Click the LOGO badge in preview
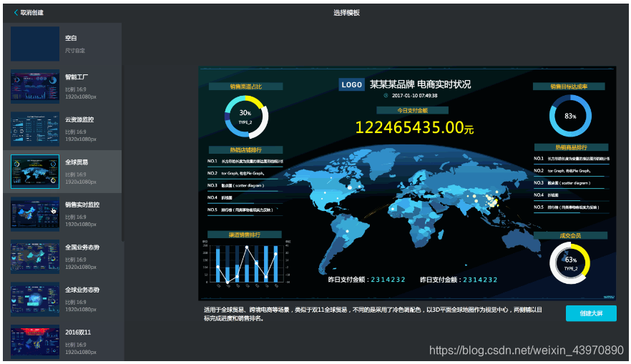The height and width of the screenshot is (364, 631). 352,85
